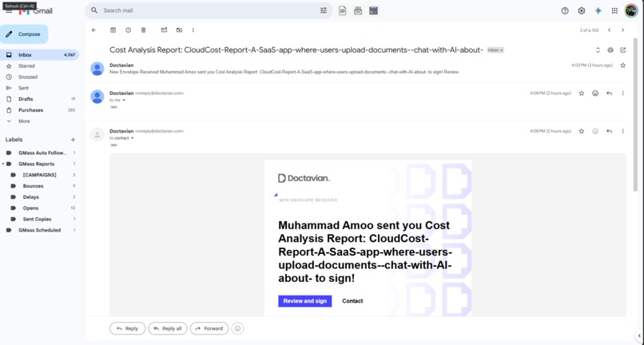Open search filter options slider icon

click(x=324, y=10)
